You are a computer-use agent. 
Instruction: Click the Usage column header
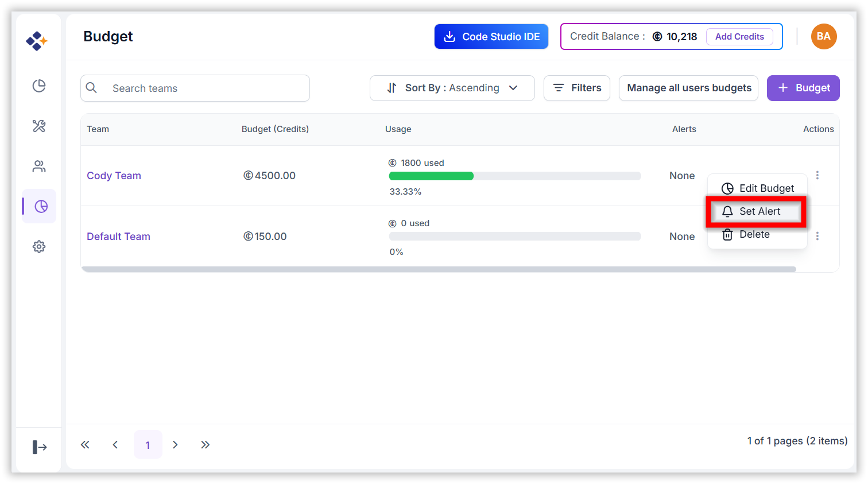point(398,129)
